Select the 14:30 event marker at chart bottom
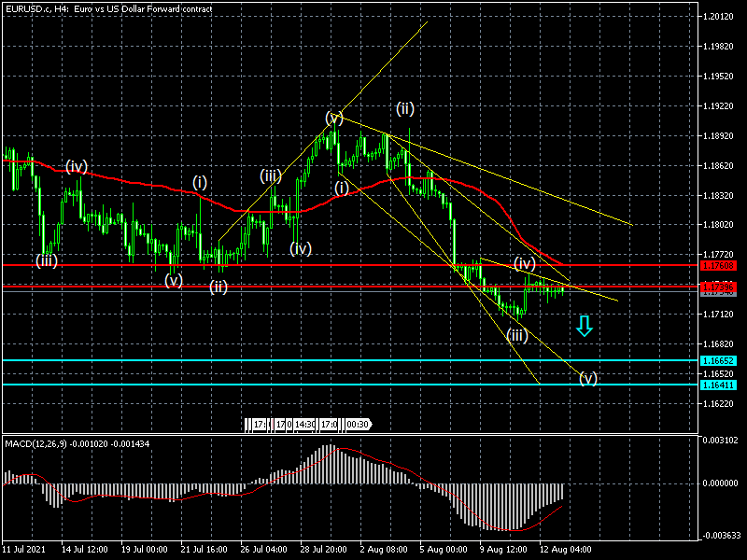The image size is (747, 560). pos(303,424)
